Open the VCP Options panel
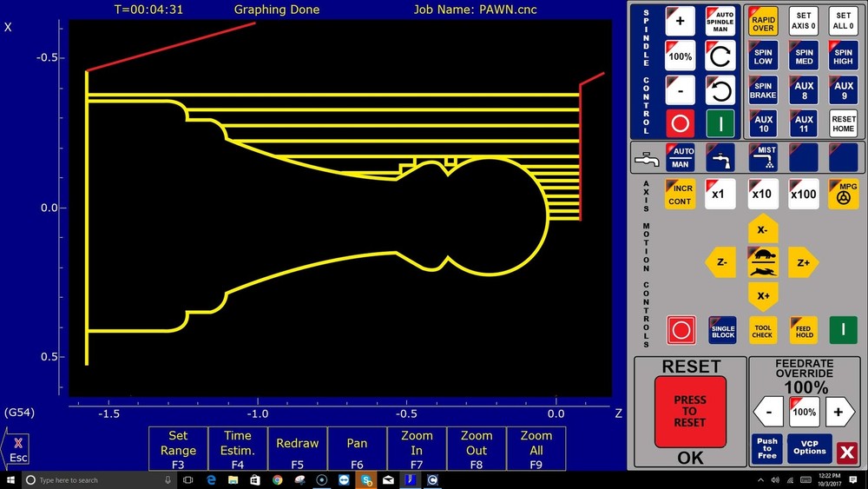The height and width of the screenshot is (489, 868). [x=809, y=446]
